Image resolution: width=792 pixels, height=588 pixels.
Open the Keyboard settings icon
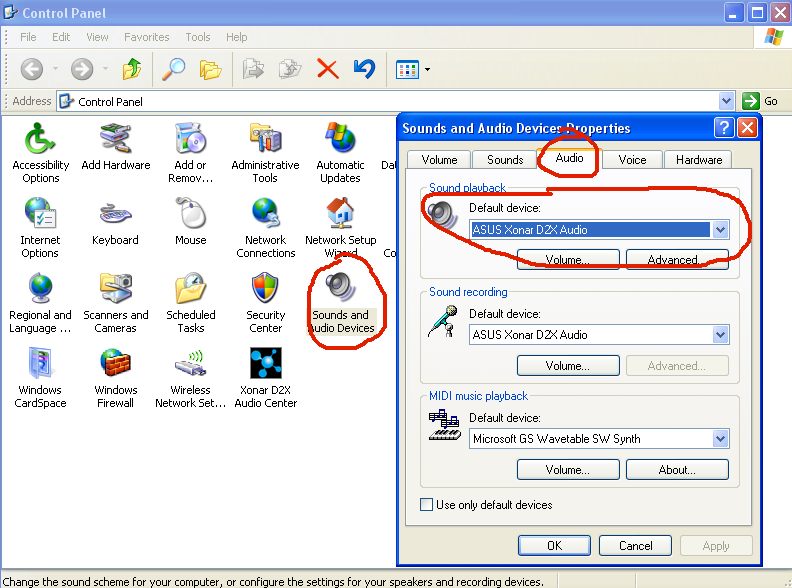point(115,222)
